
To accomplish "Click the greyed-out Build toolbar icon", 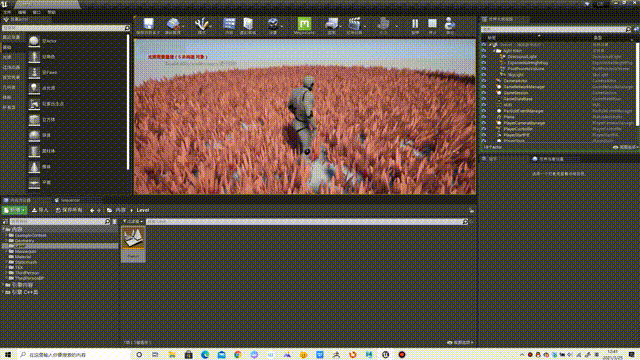I will click(x=383, y=24).
